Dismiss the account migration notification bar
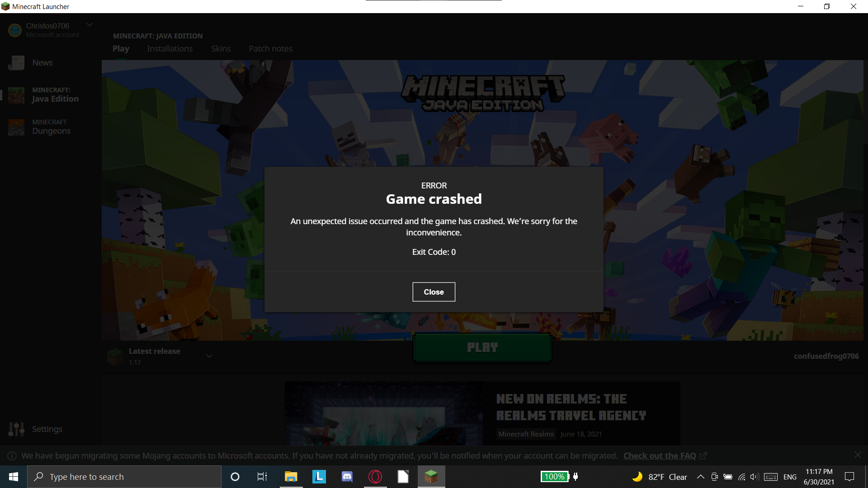 click(x=858, y=455)
